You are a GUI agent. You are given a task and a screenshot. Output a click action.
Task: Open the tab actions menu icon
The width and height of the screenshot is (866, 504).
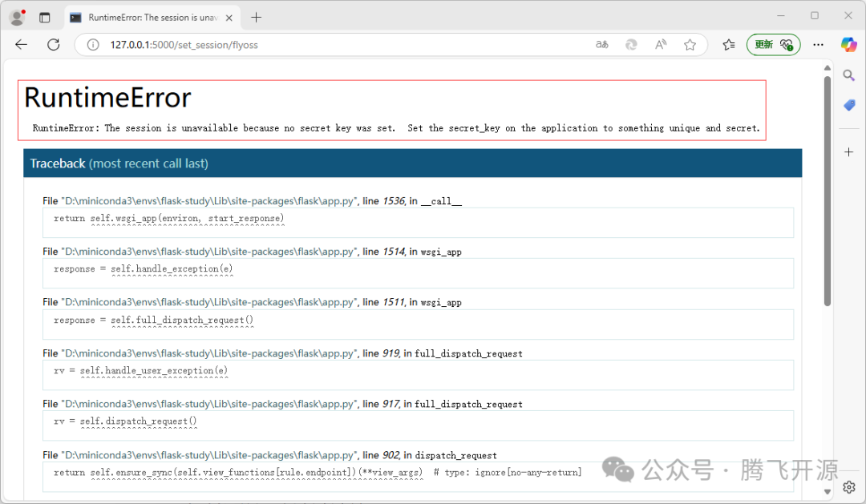click(45, 18)
